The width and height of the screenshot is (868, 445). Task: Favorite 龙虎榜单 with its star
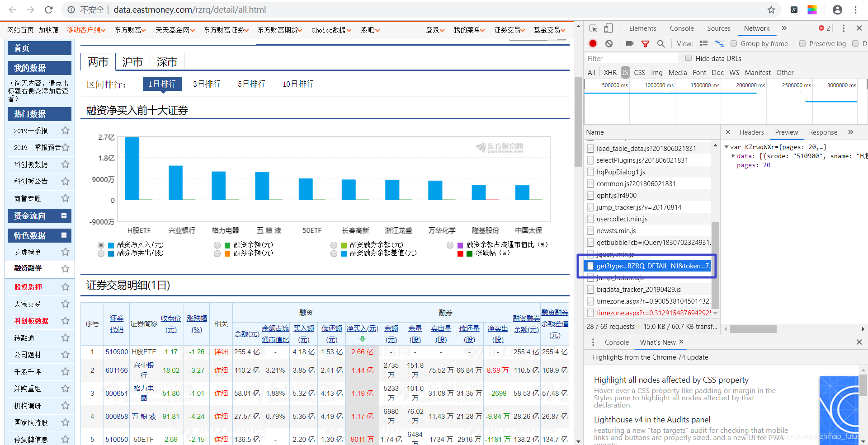66,252
